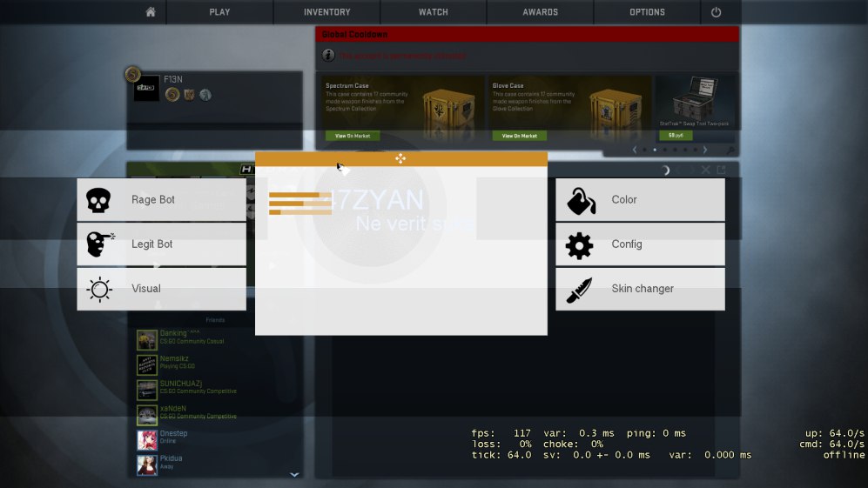Viewport: 868px width, 488px height.
Task: Open the Config section
Action: tap(640, 244)
